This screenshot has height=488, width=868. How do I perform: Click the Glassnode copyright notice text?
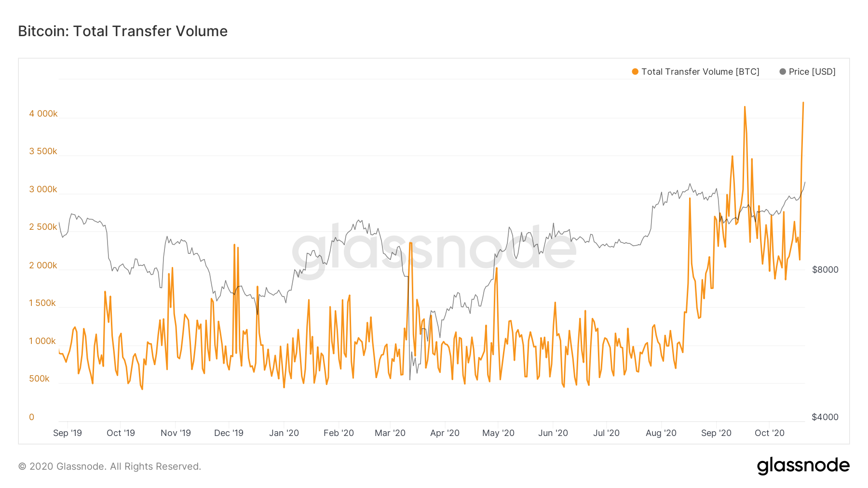(x=109, y=466)
